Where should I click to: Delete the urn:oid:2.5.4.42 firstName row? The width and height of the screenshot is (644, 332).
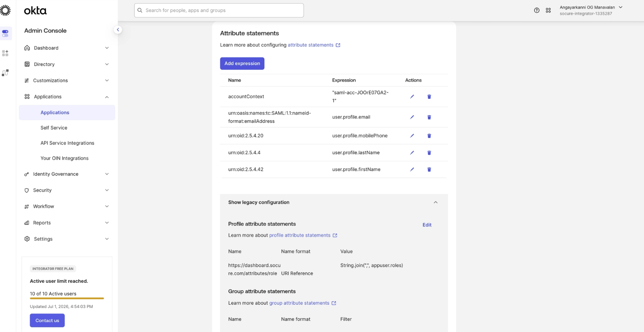[429, 169]
